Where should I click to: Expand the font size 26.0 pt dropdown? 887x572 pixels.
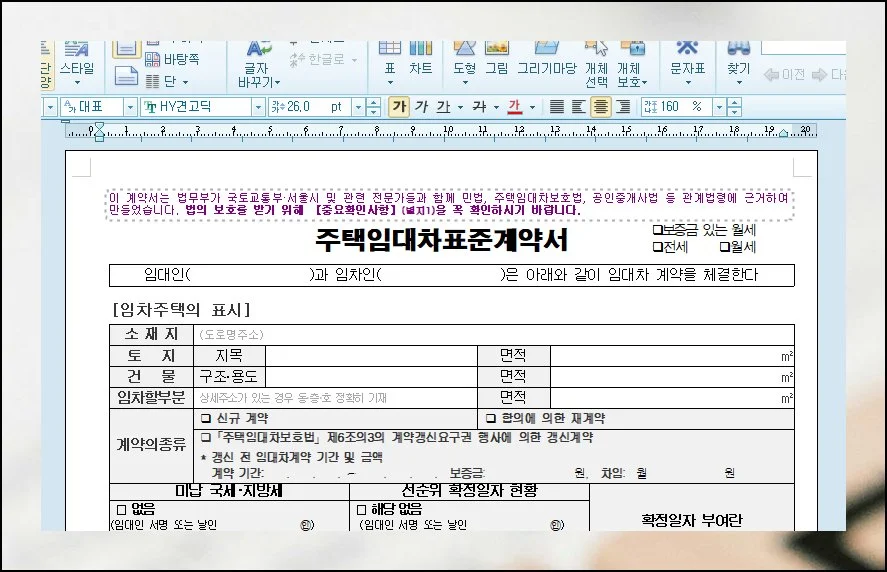pyautogui.click(x=356, y=107)
